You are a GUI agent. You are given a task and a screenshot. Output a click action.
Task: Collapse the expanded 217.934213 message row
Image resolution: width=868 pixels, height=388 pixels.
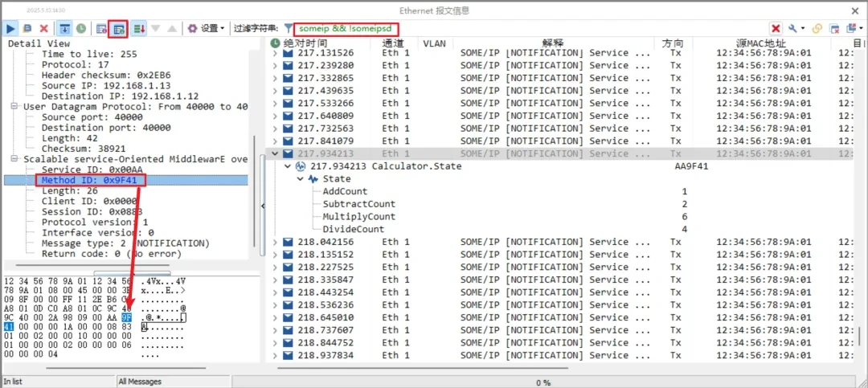click(x=276, y=153)
